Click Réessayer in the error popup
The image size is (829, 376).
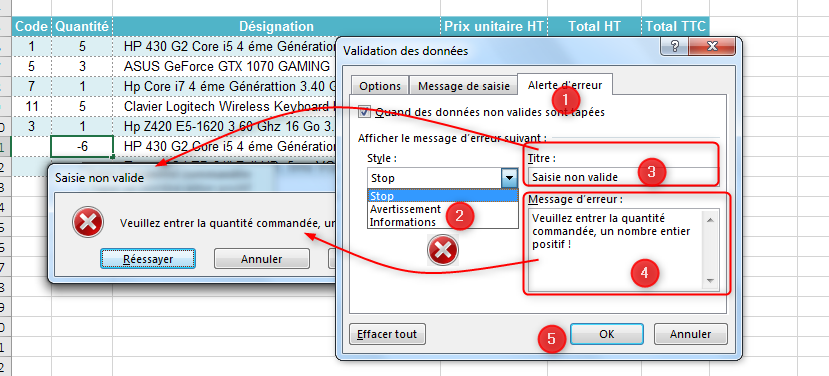click(148, 259)
